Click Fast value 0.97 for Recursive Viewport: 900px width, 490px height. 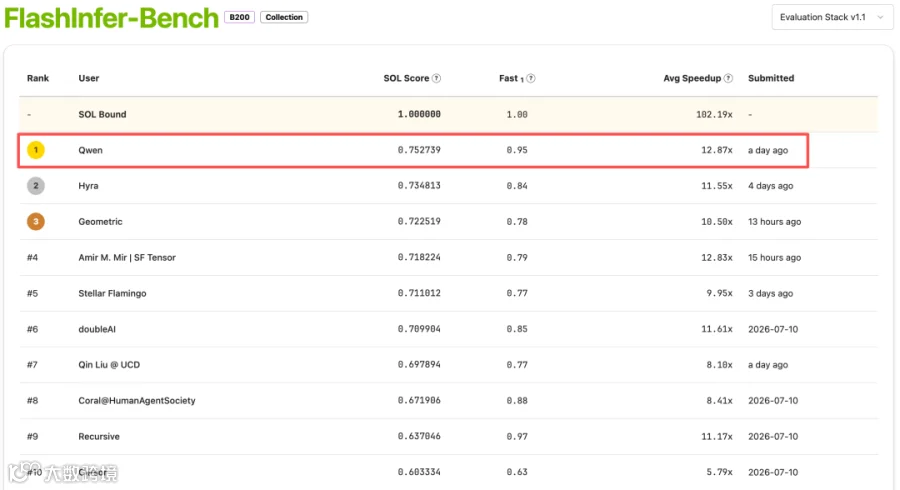517,436
